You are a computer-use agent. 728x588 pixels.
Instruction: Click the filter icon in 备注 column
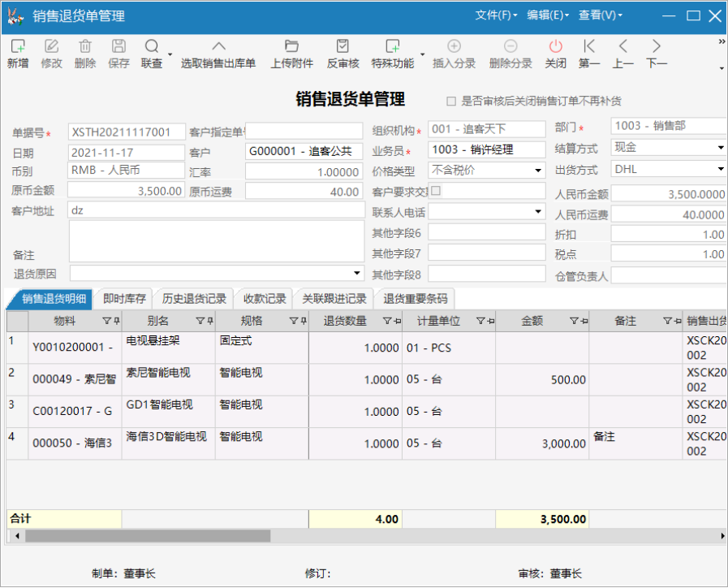click(x=667, y=321)
